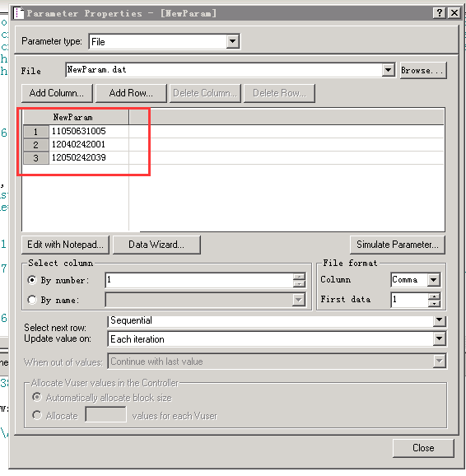Expand the File name combo box arrow
This screenshot has height=476, width=466.
(388, 70)
